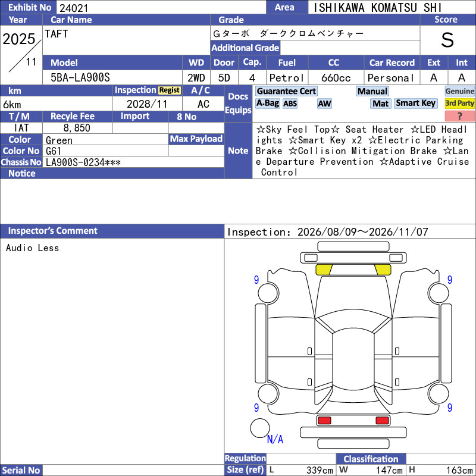Click the yellow Regist tag
The image size is (476, 476).
170,90
